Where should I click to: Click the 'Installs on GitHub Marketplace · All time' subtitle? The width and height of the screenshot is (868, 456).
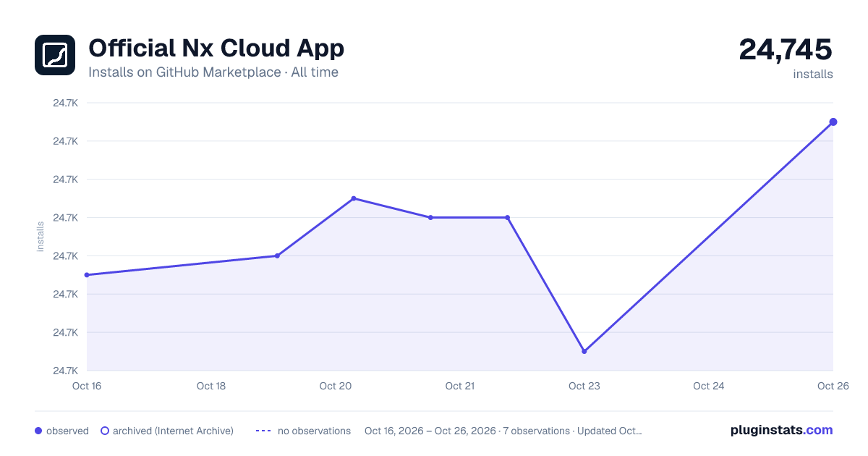point(213,72)
